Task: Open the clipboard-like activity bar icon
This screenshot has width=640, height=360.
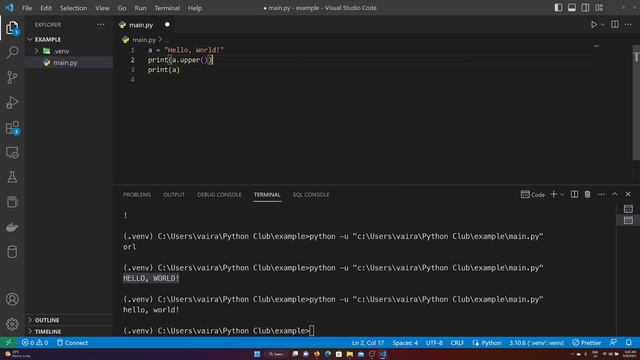Action: (x=12, y=202)
